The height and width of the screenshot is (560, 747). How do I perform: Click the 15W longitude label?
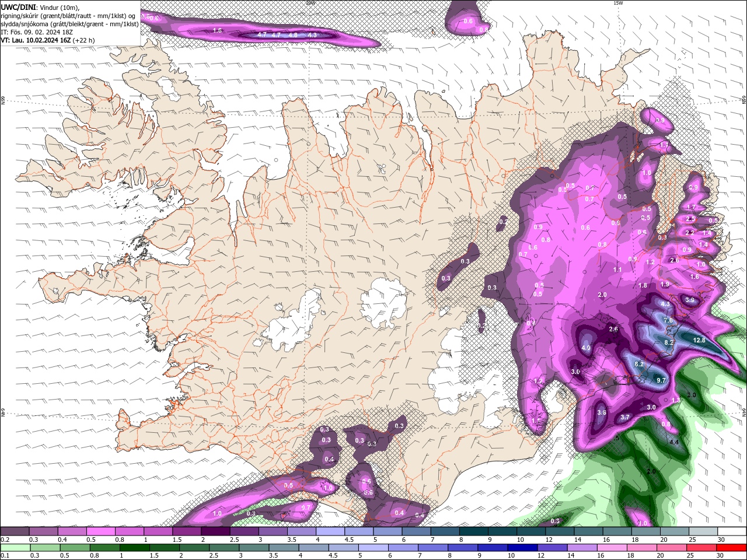pyautogui.click(x=617, y=3)
